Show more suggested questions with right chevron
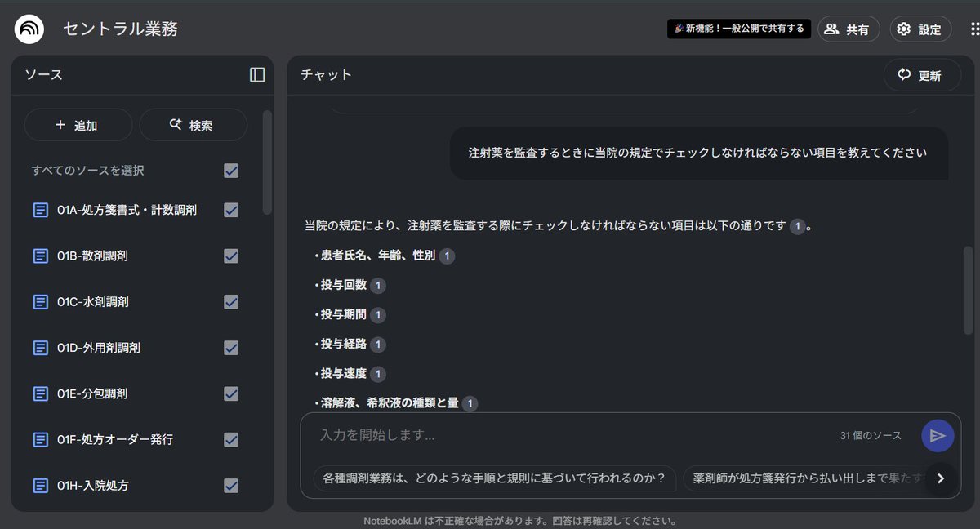980x529 pixels. [941, 478]
